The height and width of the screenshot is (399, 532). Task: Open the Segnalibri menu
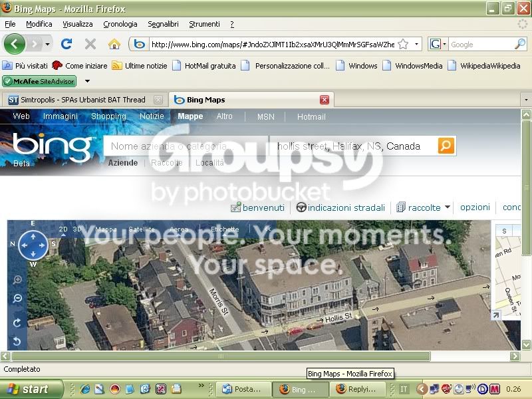(163, 24)
